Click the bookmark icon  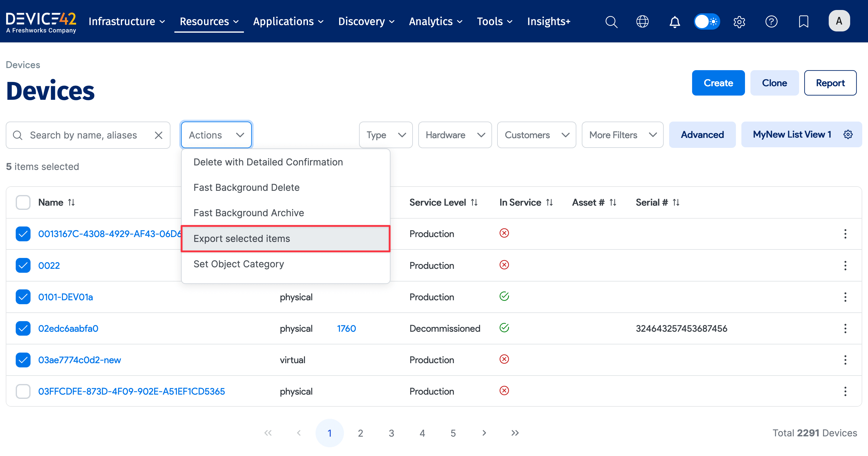pyautogui.click(x=803, y=21)
